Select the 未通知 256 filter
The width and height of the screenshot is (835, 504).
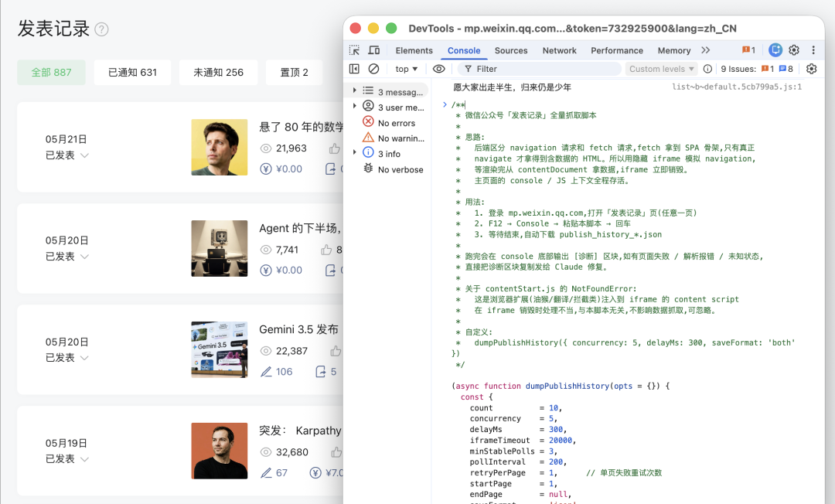tap(218, 73)
